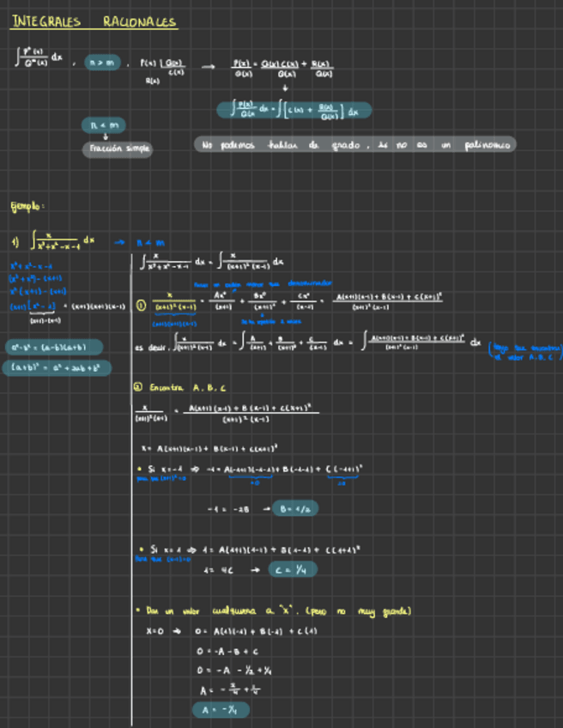Select the gray 'Fracción simple' label

pos(118,149)
